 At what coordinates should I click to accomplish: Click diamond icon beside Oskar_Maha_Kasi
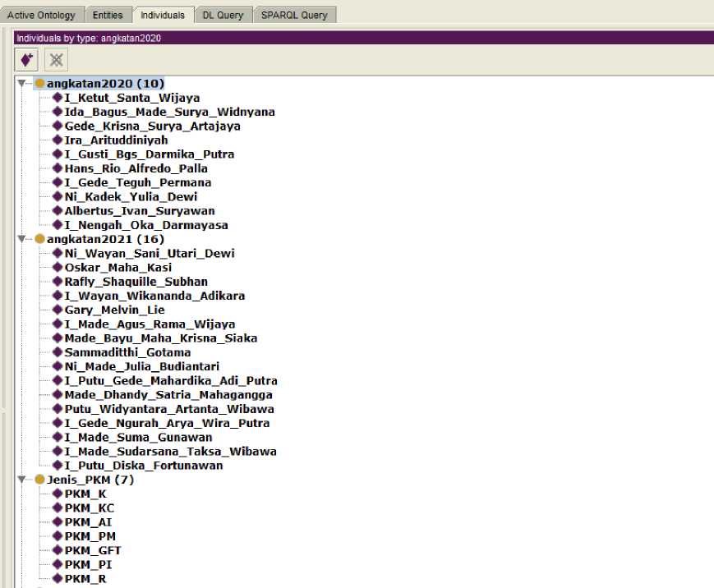pyautogui.click(x=58, y=268)
